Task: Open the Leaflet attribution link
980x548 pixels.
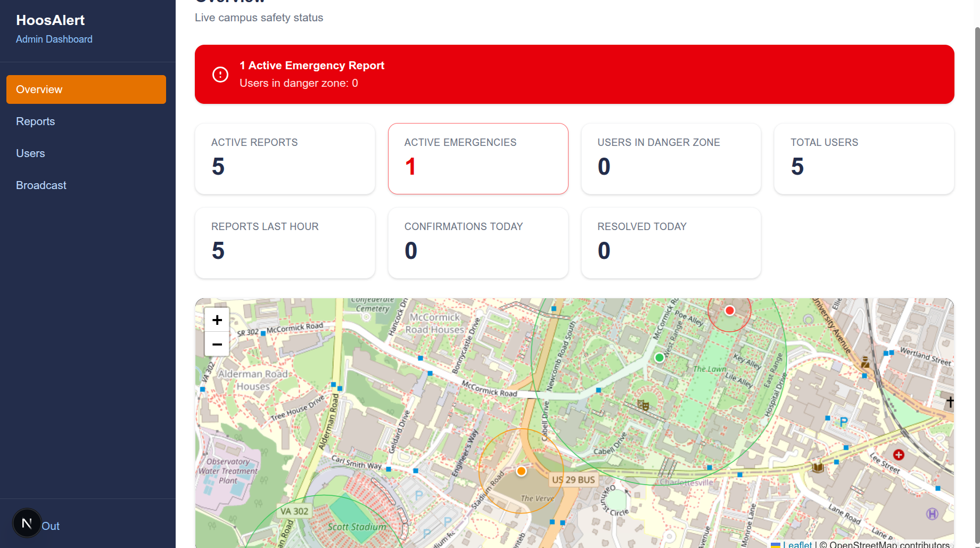Action: tap(797, 544)
